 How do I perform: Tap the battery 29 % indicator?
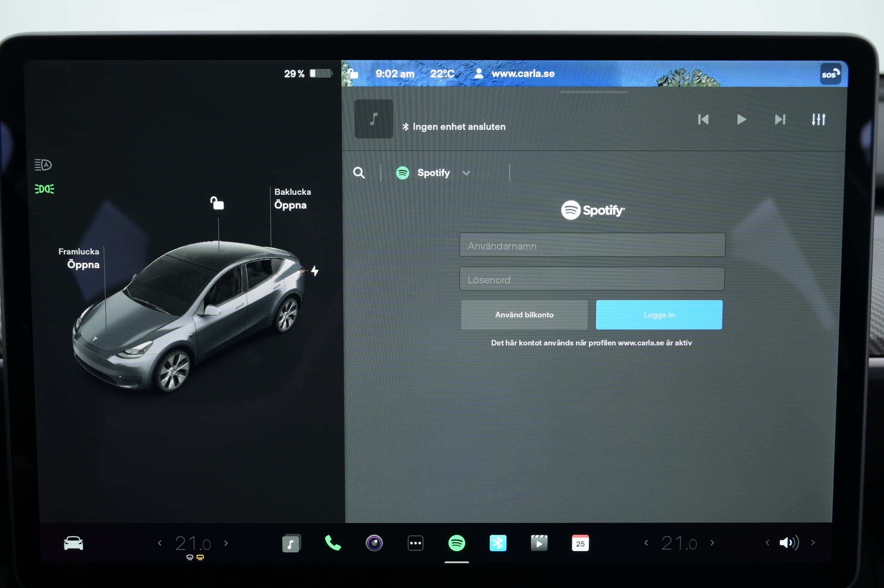308,74
